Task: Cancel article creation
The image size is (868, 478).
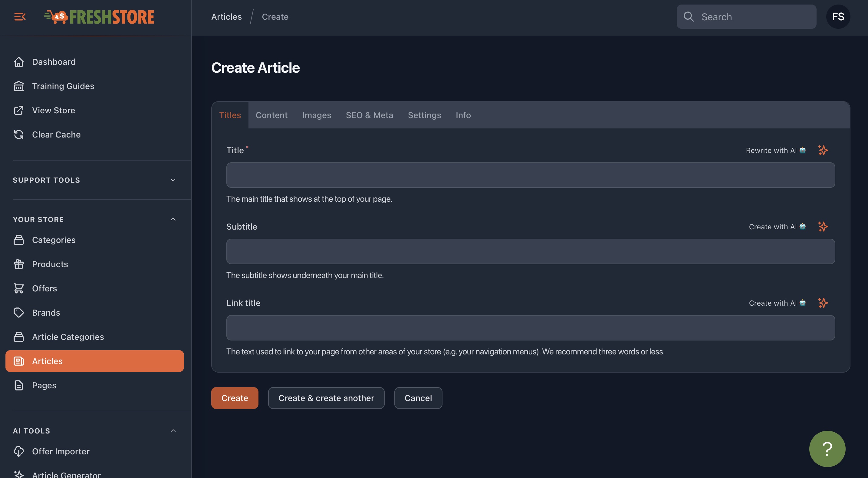Action: (x=418, y=398)
